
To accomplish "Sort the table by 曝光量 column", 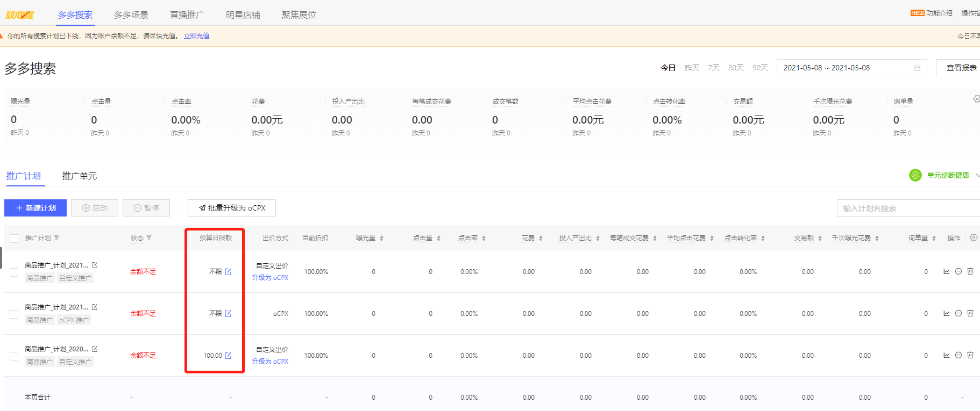I will point(381,238).
